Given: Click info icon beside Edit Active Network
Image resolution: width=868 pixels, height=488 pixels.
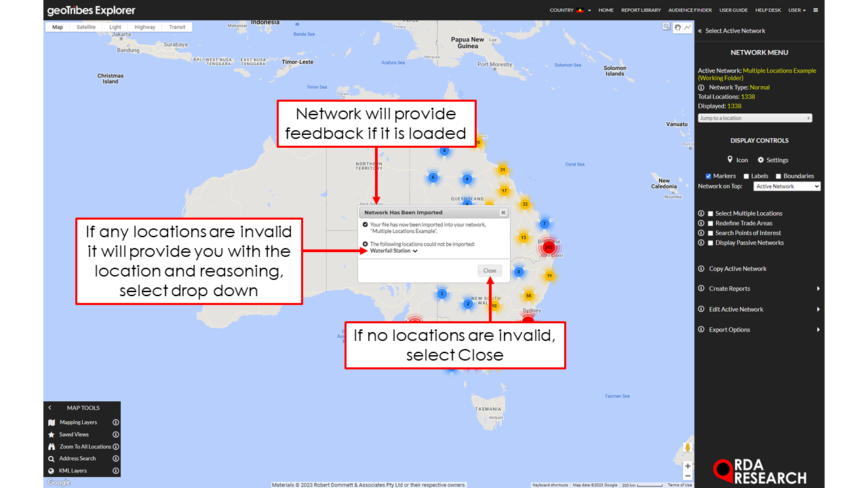Looking at the screenshot, I should point(701,309).
